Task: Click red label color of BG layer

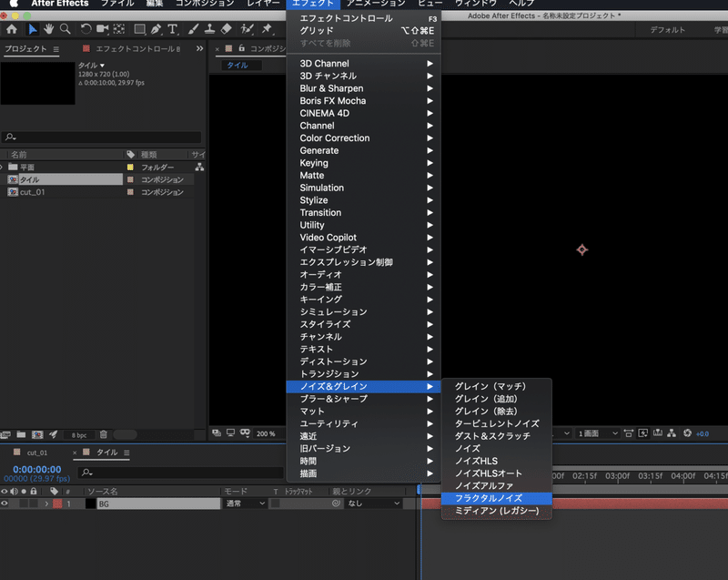Action: coord(57,504)
